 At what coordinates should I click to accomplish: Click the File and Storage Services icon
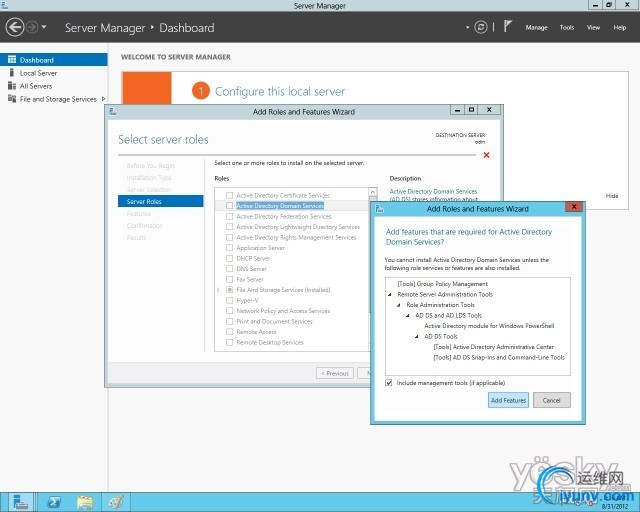pos(12,99)
